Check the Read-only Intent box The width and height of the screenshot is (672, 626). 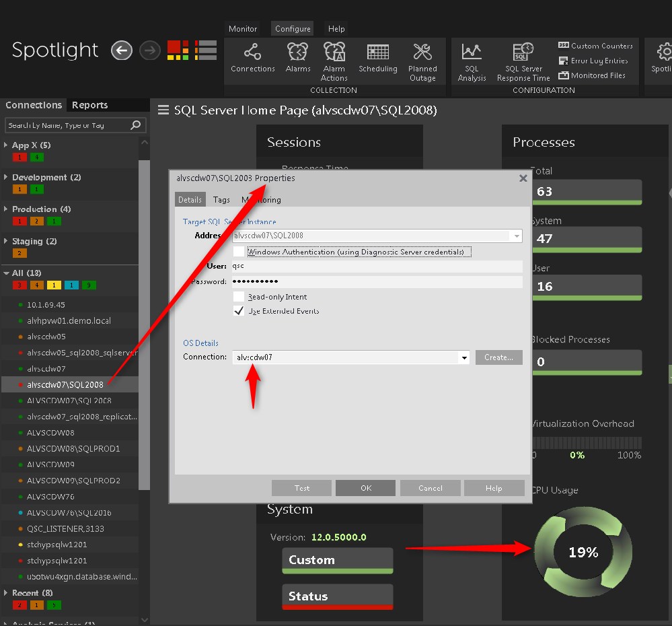[x=239, y=297]
